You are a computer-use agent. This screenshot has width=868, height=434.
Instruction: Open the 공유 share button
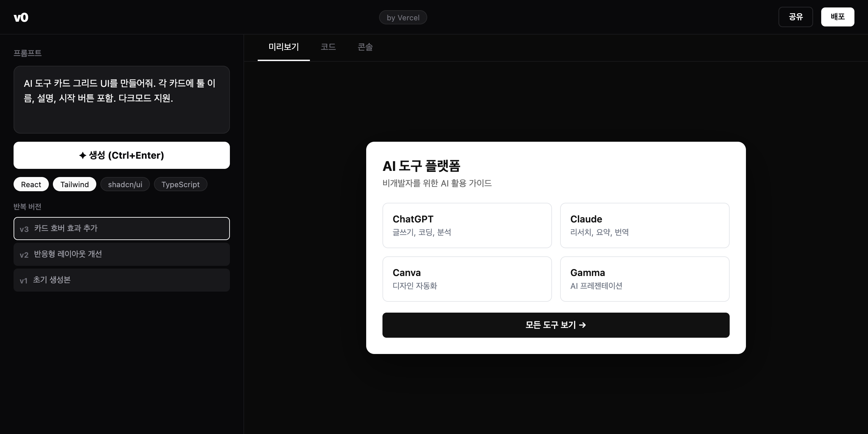[795, 17]
